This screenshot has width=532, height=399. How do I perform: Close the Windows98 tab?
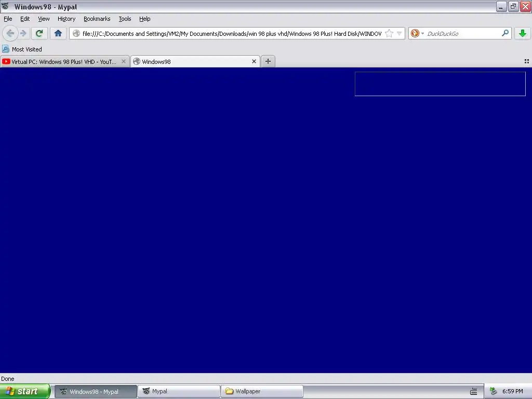pyautogui.click(x=254, y=61)
